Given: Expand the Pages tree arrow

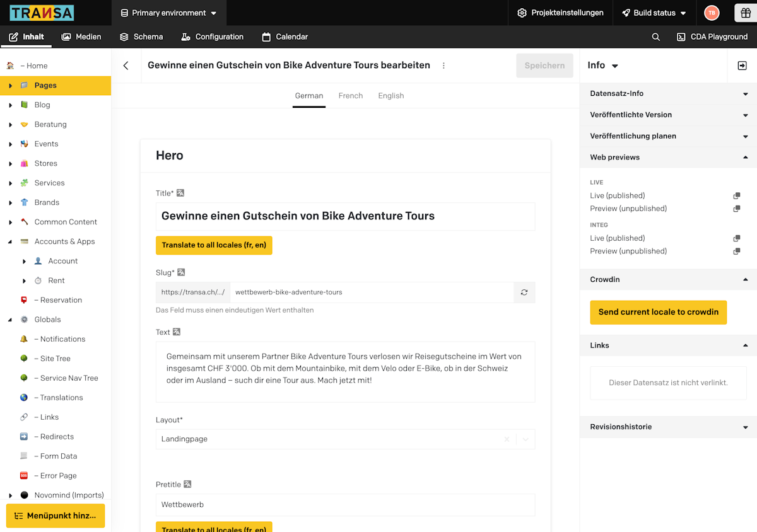Looking at the screenshot, I should click(x=10, y=86).
